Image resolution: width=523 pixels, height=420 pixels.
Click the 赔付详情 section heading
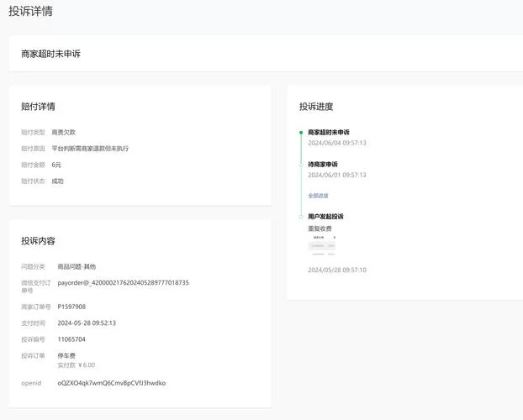tap(38, 107)
